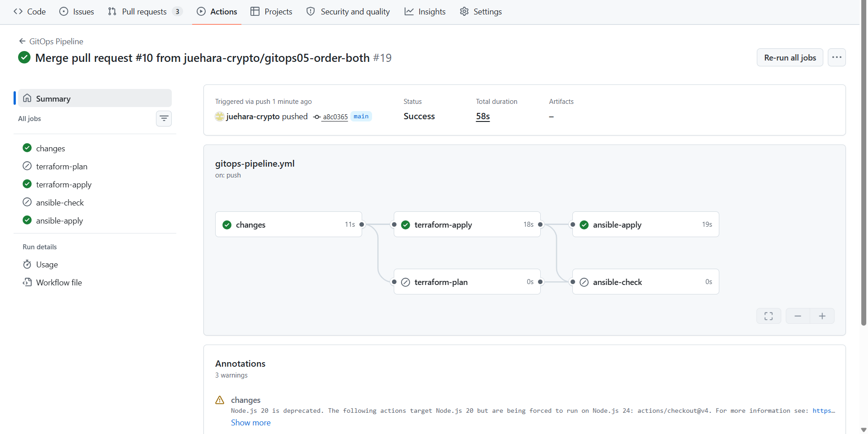Toggle fullscreen for the workflow graph

769,316
